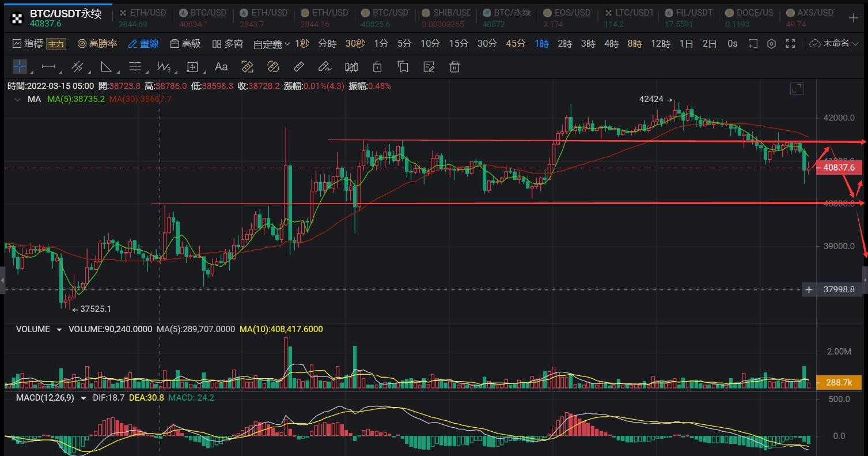
Task: Open chart settings hexagon icon
Action: (772, 44)
